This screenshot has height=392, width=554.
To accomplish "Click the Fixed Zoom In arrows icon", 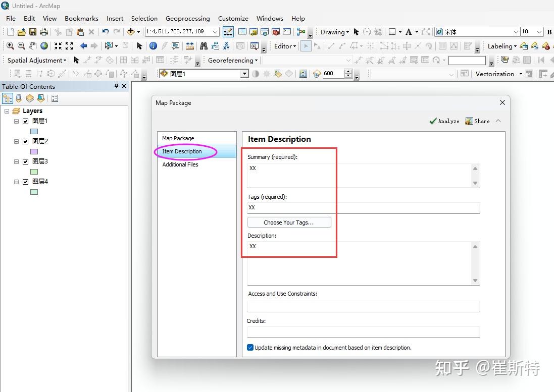I will tap(58, 46).
